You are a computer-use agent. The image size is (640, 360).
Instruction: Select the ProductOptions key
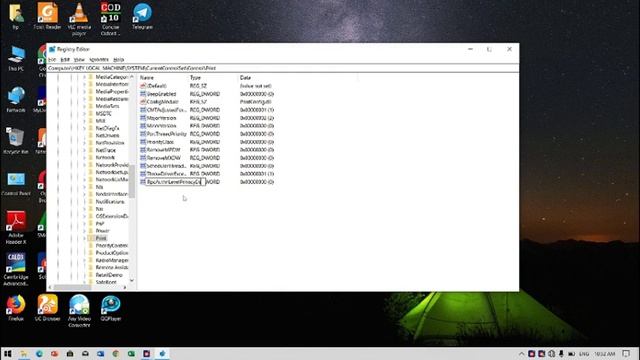coord(111,253)
